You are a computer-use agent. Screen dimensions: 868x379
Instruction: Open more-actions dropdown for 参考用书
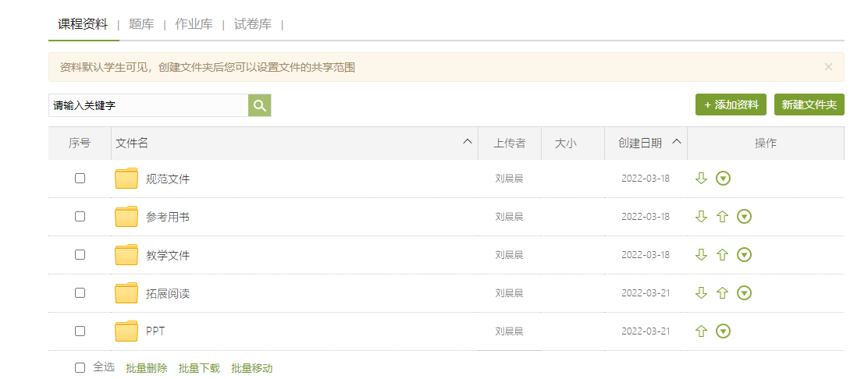click(745, 217)
